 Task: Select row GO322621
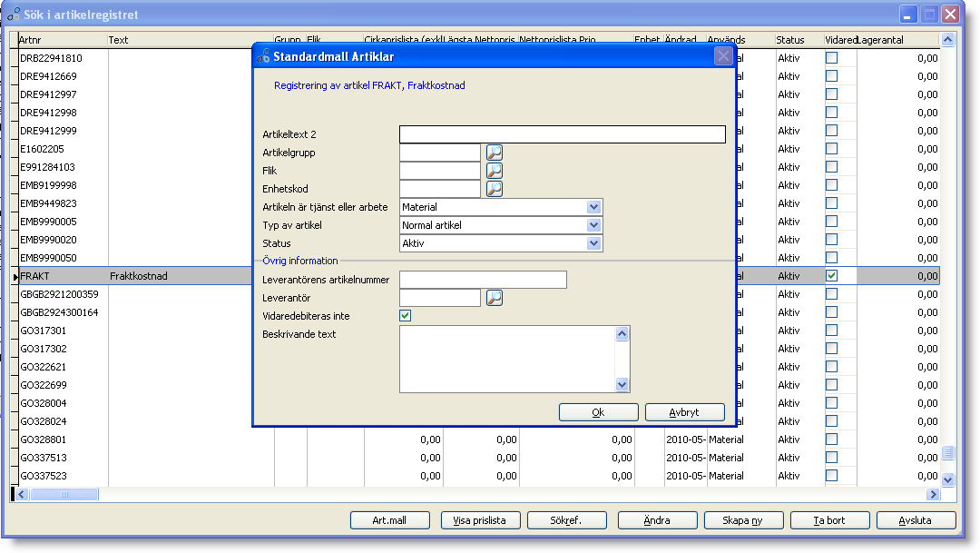pos(44,366)
